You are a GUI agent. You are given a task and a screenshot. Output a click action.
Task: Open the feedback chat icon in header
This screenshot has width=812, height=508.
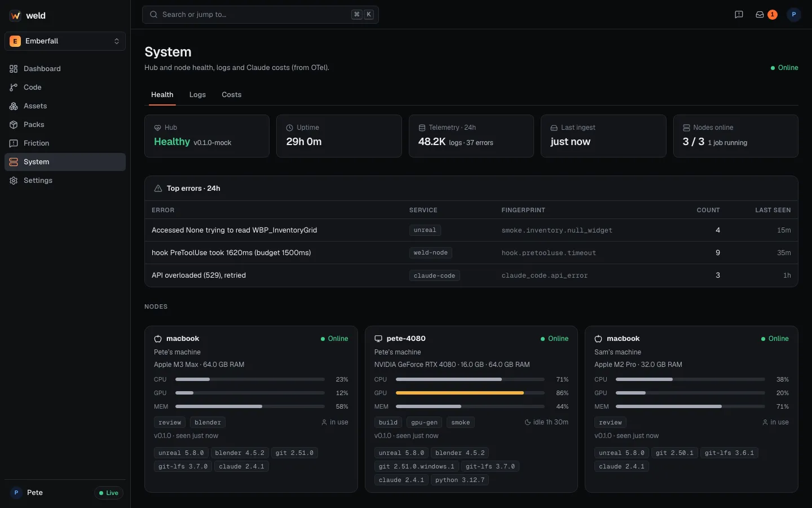(739, 15)
